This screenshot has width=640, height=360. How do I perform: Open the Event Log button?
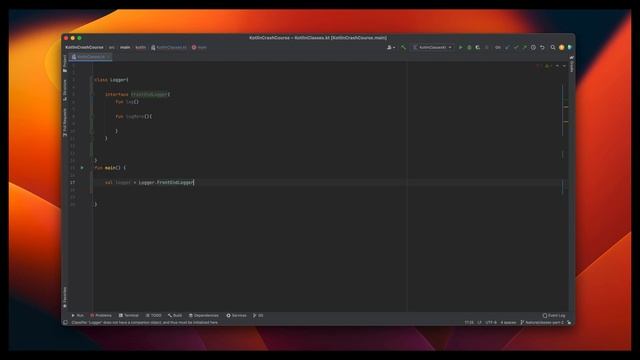click(554, 316)
